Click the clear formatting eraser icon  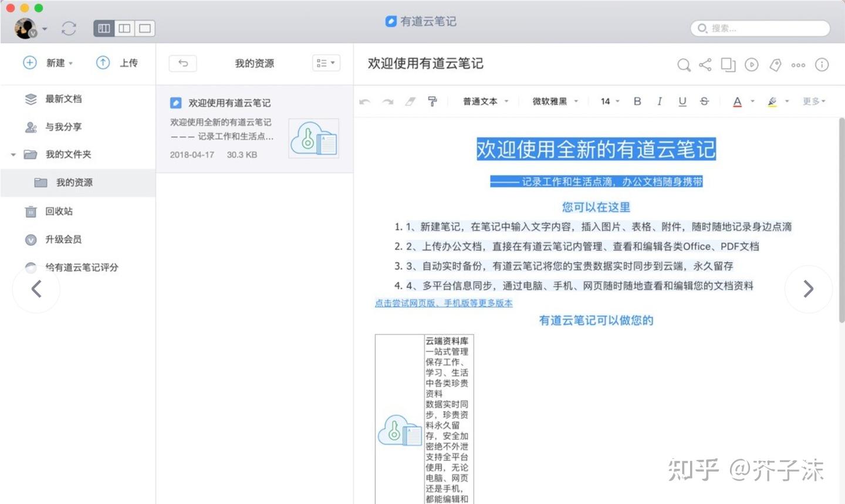click(410, 102)
